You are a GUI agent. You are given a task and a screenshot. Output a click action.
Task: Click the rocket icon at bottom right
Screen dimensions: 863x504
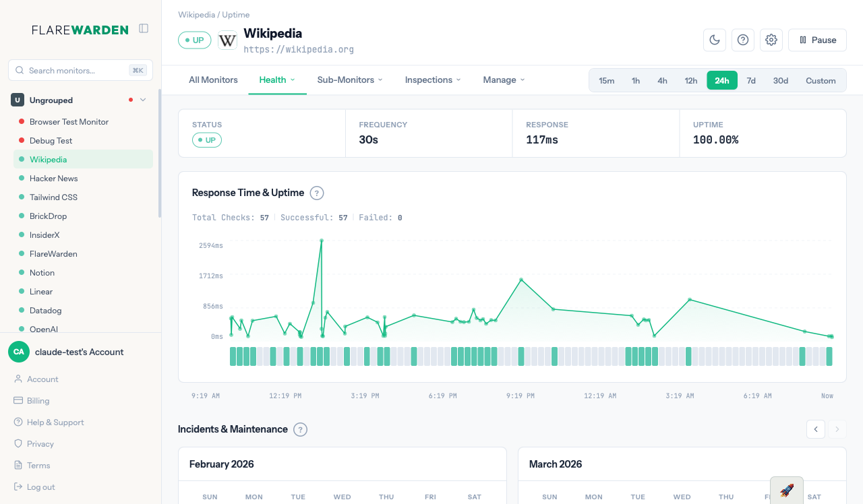pos(786,490)
